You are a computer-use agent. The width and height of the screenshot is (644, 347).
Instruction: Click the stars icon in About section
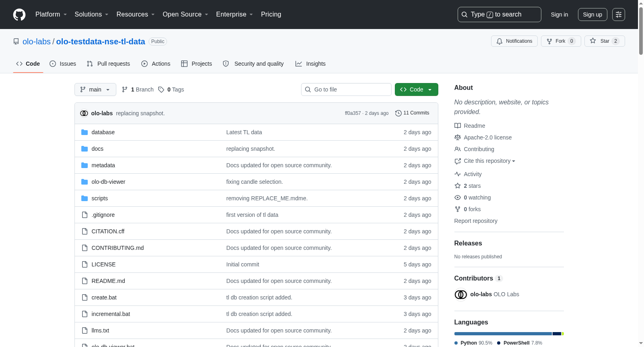coord(458,186)
